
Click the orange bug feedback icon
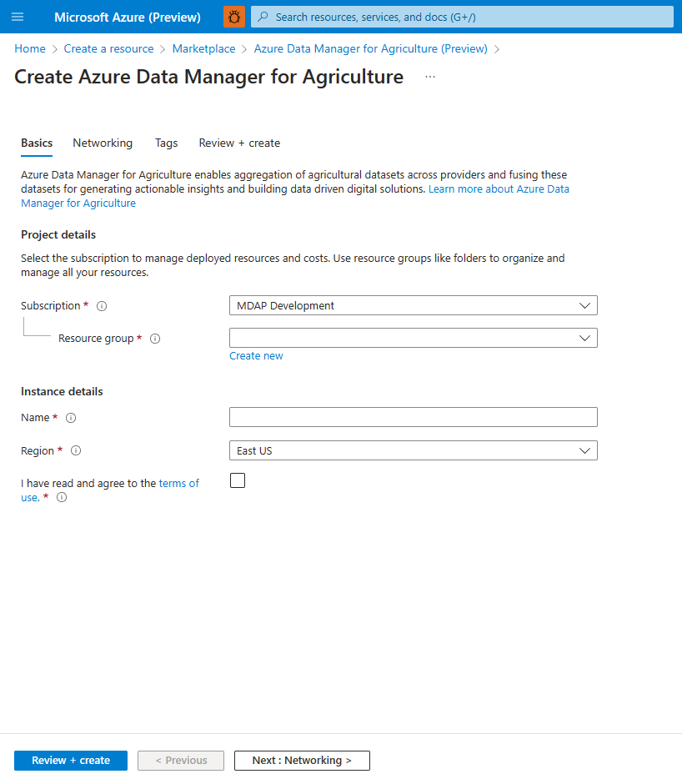pos(234,17)
